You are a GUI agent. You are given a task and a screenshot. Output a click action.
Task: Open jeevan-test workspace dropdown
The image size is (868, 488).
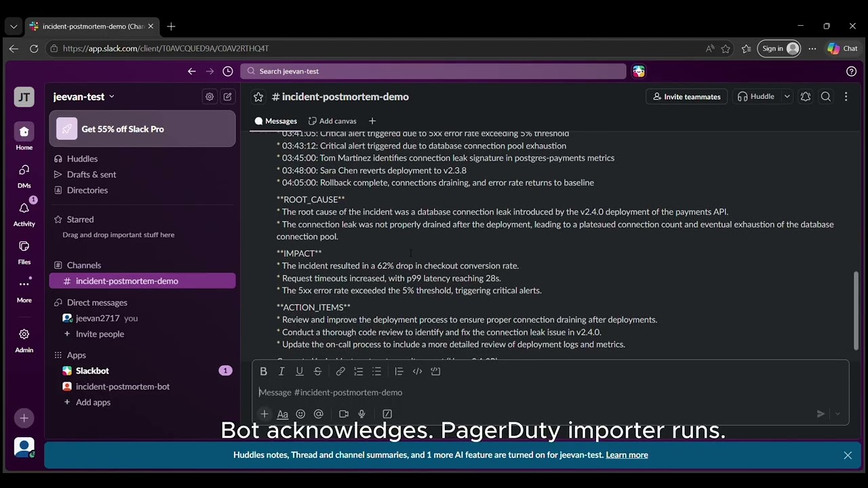[x=84, y=97]
